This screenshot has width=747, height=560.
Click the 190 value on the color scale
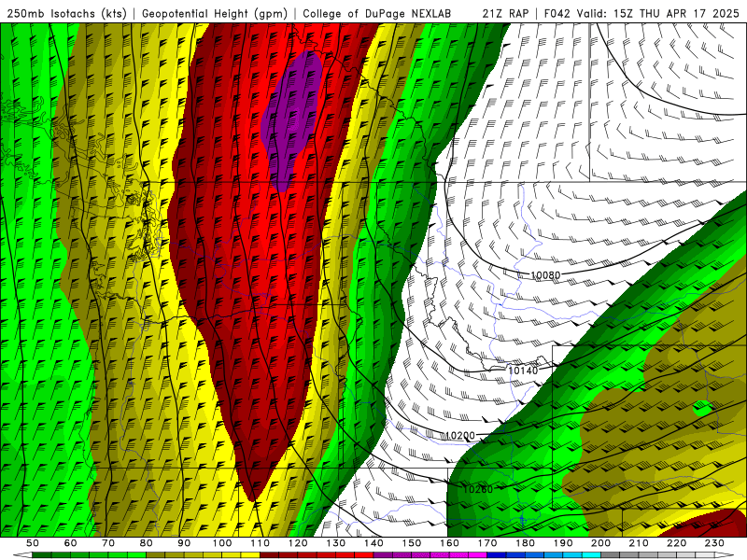563,543
